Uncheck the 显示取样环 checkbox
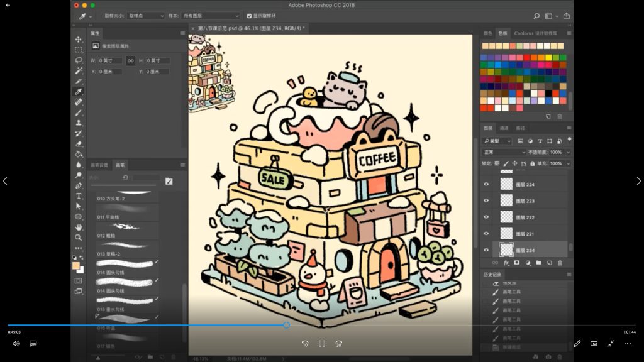Image resolution: width=644 pixels, height=362 pixels. pyautogui.click(x=249, y=16)
